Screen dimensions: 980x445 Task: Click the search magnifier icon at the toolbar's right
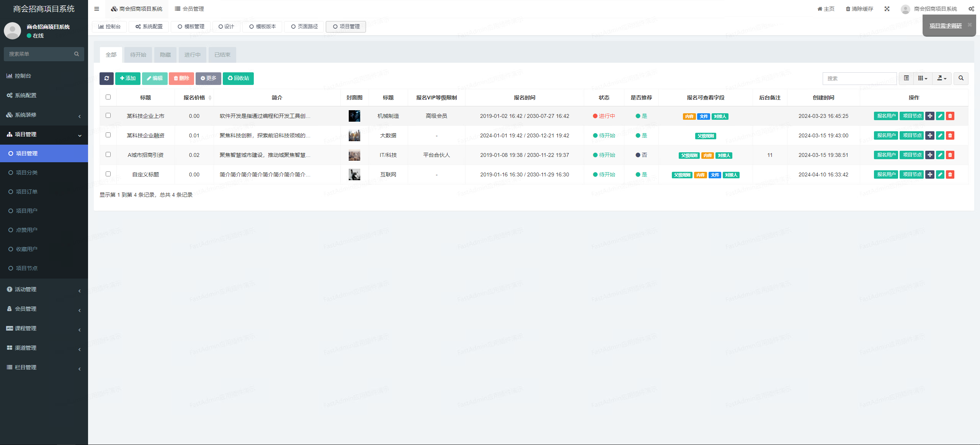click(x=961, y=78)
